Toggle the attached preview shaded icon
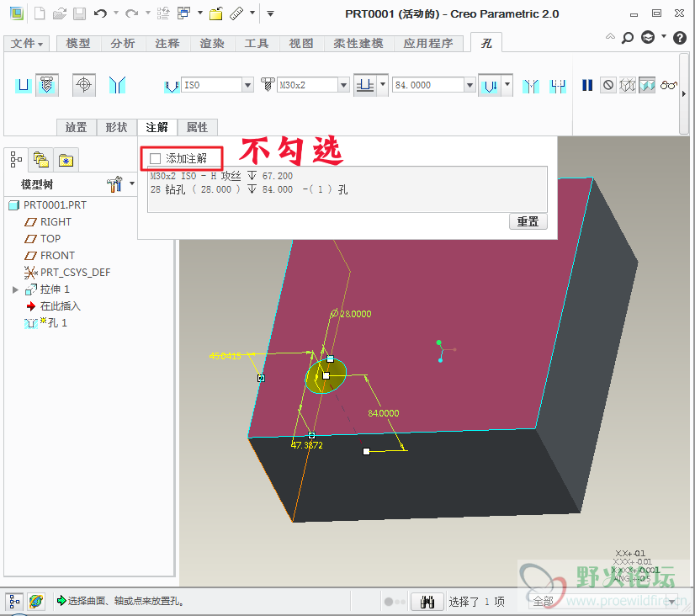Viewport: 695px width, 616px height. [x=647, y=85]
